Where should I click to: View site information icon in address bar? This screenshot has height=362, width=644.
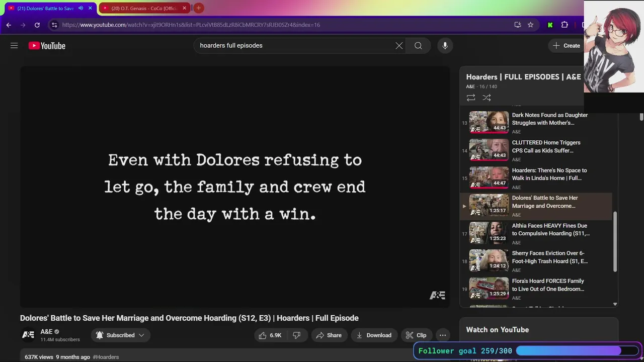click(x=54, y=25)
